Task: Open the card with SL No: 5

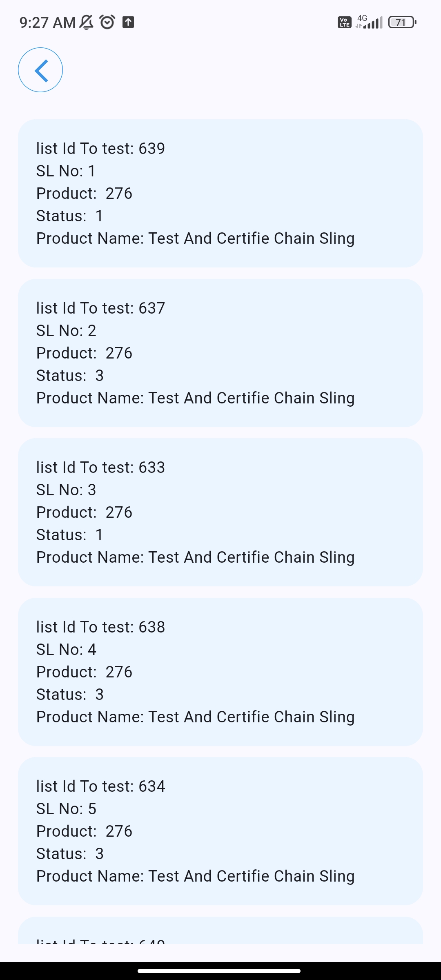Action: 220,831
